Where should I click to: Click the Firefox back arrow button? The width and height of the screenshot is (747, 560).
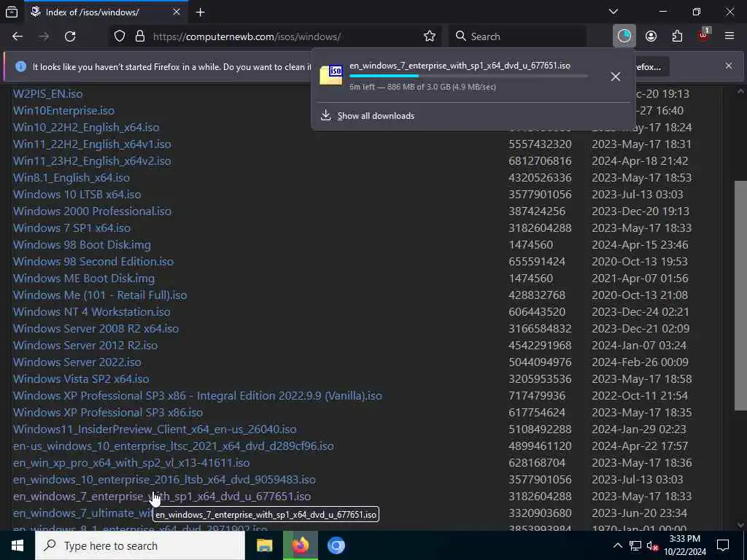click(x=18, y=36)
